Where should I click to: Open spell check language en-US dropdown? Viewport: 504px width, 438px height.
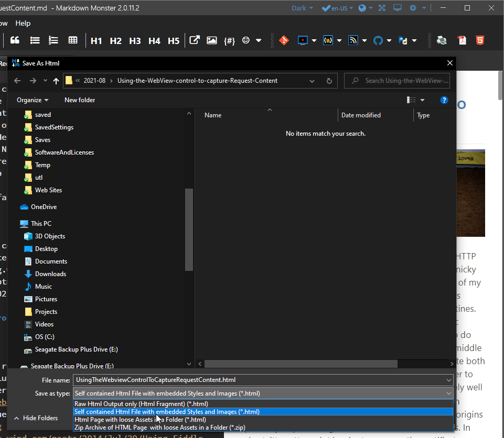(338, 8)
